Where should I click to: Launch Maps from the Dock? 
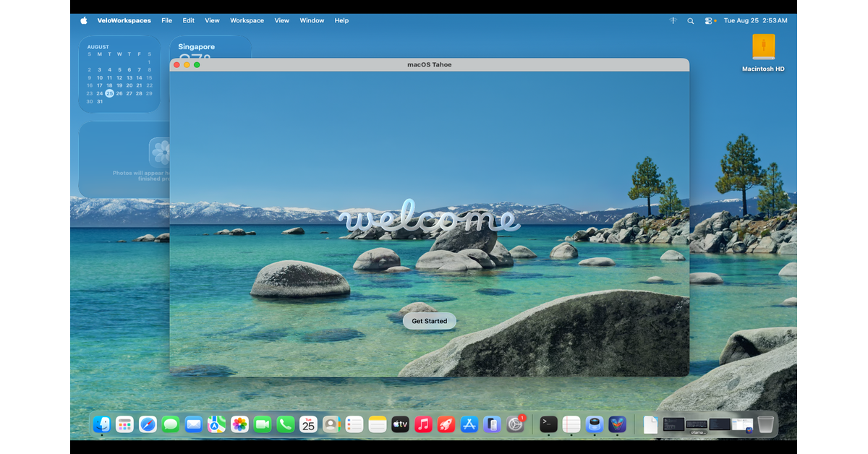[216, 424]
